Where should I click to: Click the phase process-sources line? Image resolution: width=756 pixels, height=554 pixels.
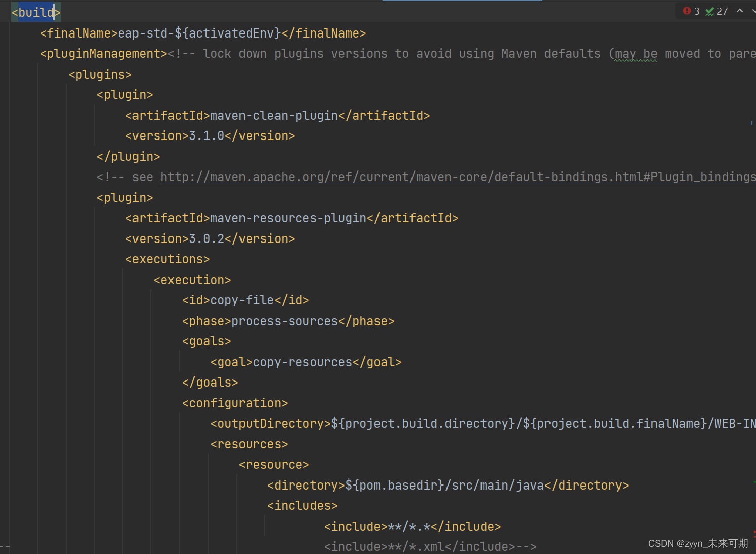click(288, 321)
